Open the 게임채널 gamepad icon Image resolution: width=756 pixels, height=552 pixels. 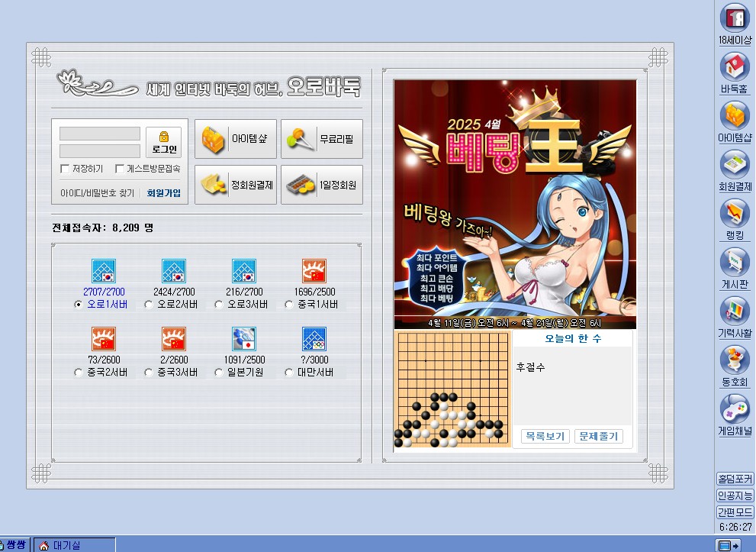734,409
